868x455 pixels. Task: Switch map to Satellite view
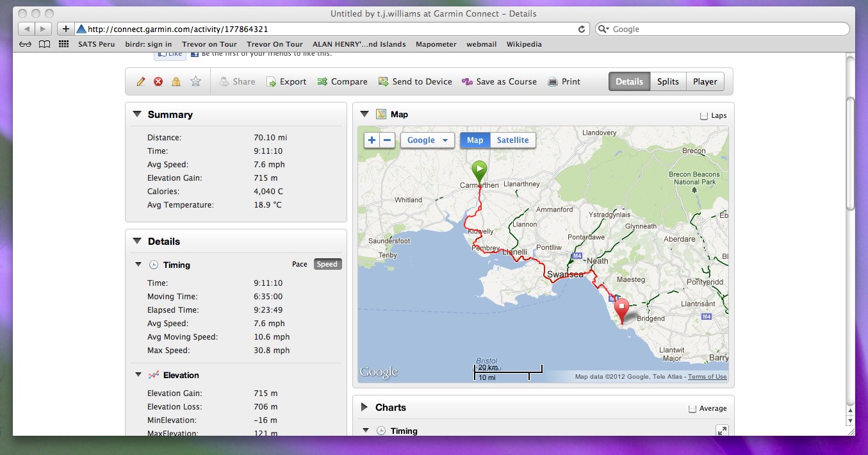tap(513, 140)
